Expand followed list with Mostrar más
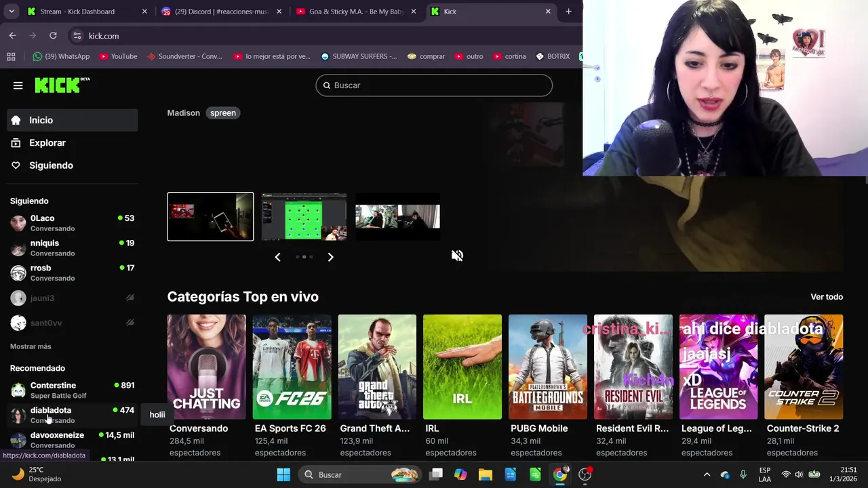The height and width of the screenshot is (488, 868). (31, 346)
